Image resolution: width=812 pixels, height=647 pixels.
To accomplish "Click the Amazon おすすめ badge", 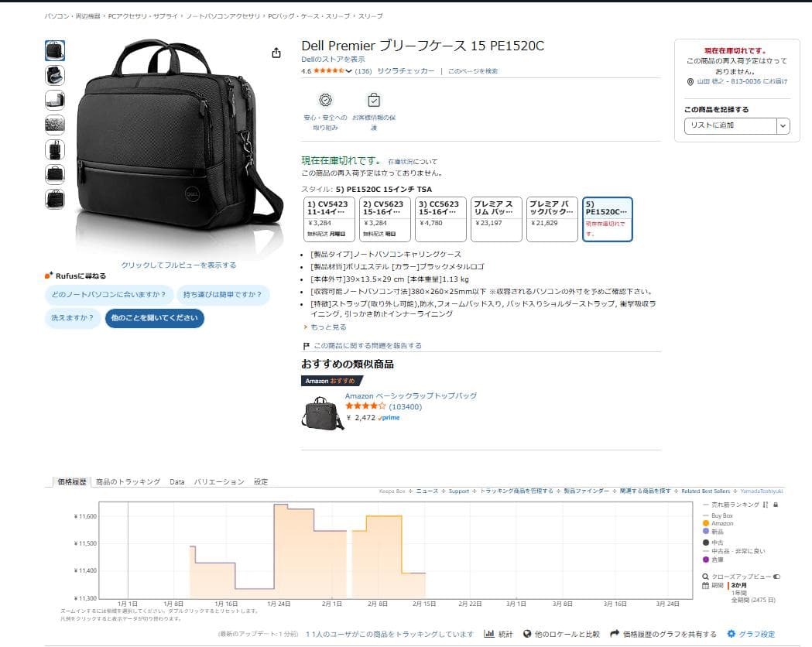I will [x=332, y=381].
